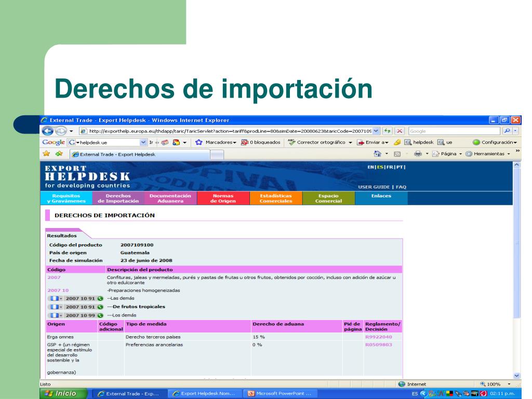Open the 'Requisitos y Gravámenes' tab
This screenshot has width=532, height=399.
point(66,198)
